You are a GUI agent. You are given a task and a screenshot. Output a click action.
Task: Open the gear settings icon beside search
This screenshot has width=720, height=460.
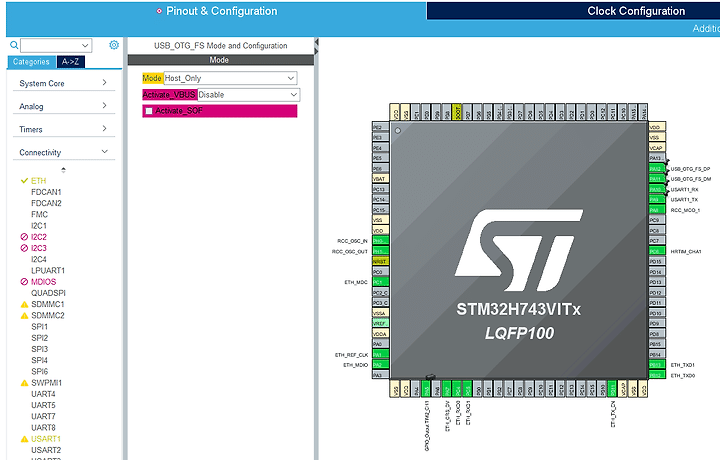click(x=114, y=45)
